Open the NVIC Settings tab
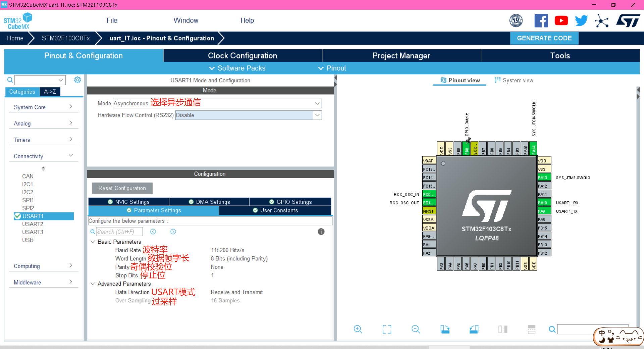The width and height of the screenshot is (644, 349). 129,202
